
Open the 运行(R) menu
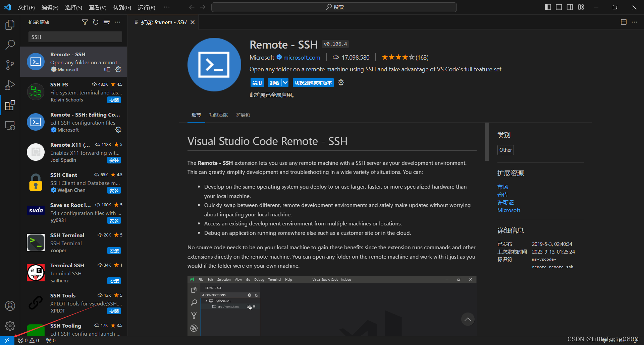click(x=147, y=7)
